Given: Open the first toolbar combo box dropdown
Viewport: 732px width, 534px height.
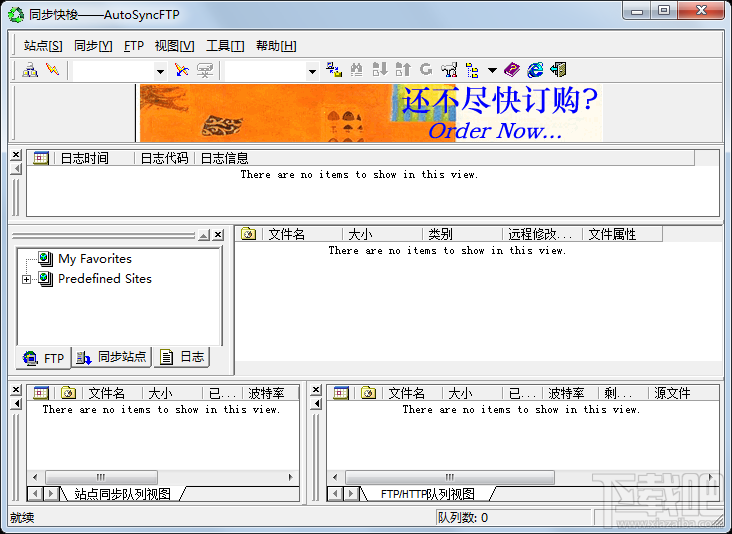Looking at the screenshot, I should 160,71.
